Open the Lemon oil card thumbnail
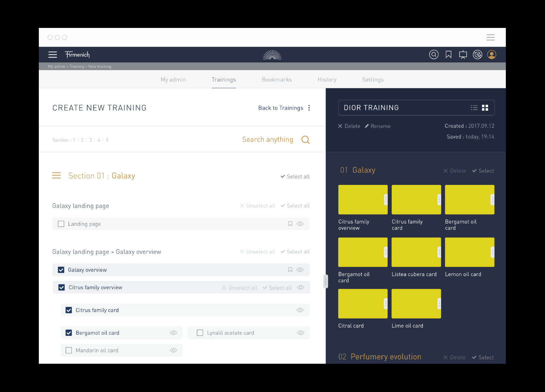This screenshot has width=545, height=392. [470, 252]
